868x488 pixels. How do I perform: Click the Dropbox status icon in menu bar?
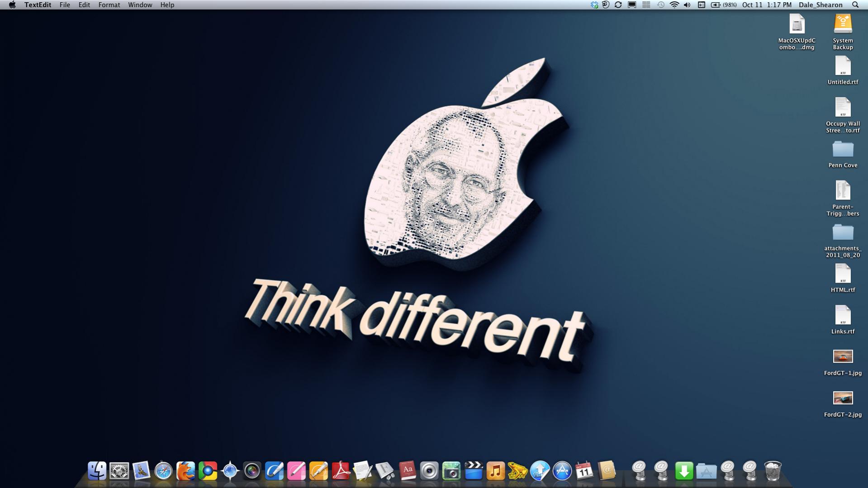(594, 5)
